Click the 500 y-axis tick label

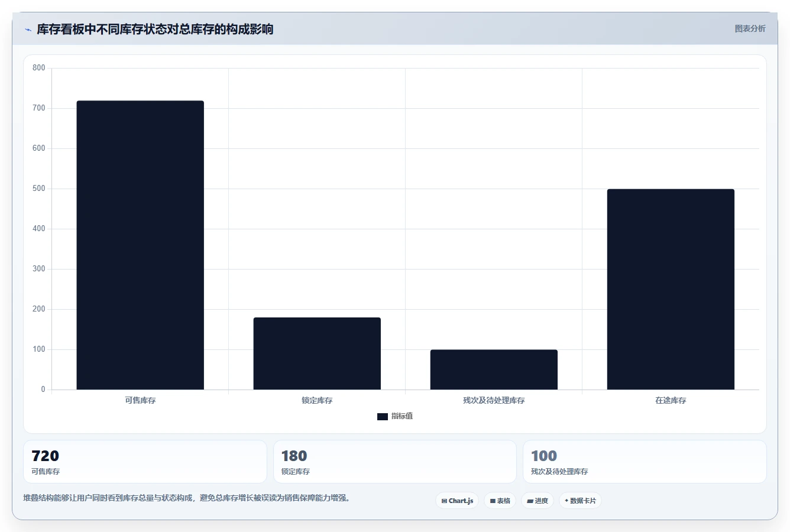39,189
